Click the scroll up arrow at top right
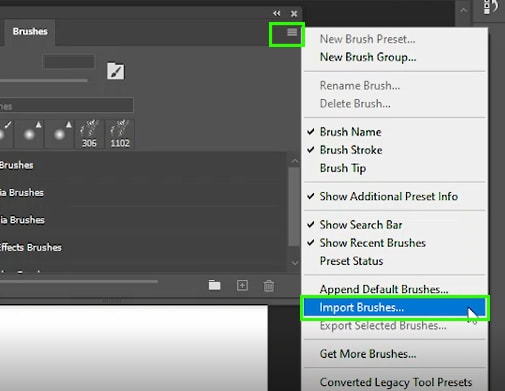 click(x=463, y=11)
